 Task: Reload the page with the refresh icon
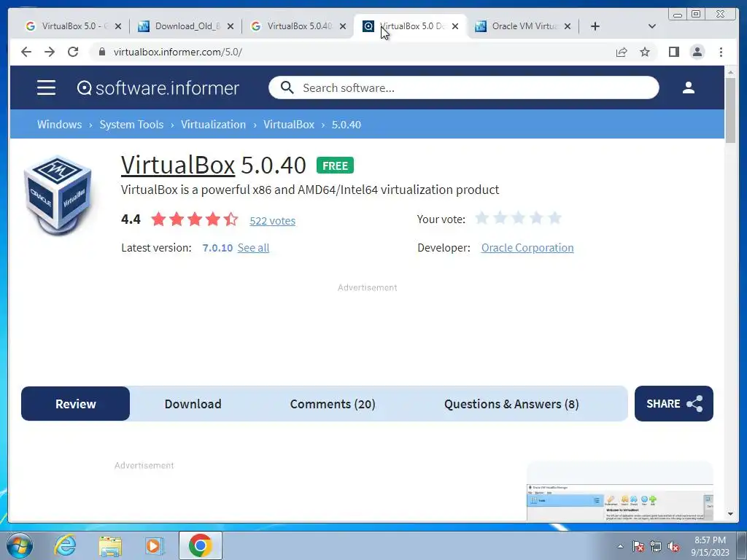(x=73, y=52)
